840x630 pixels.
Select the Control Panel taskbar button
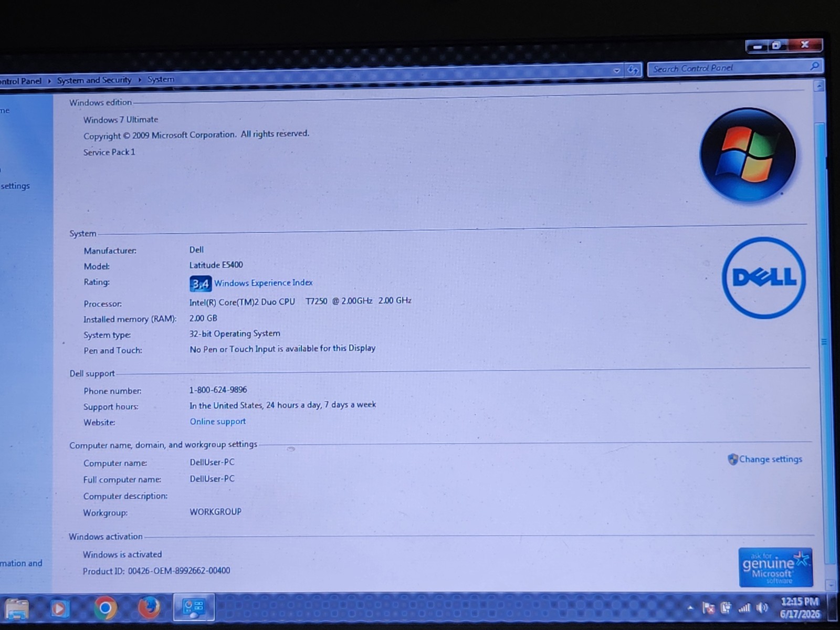(x=194, y=607)
